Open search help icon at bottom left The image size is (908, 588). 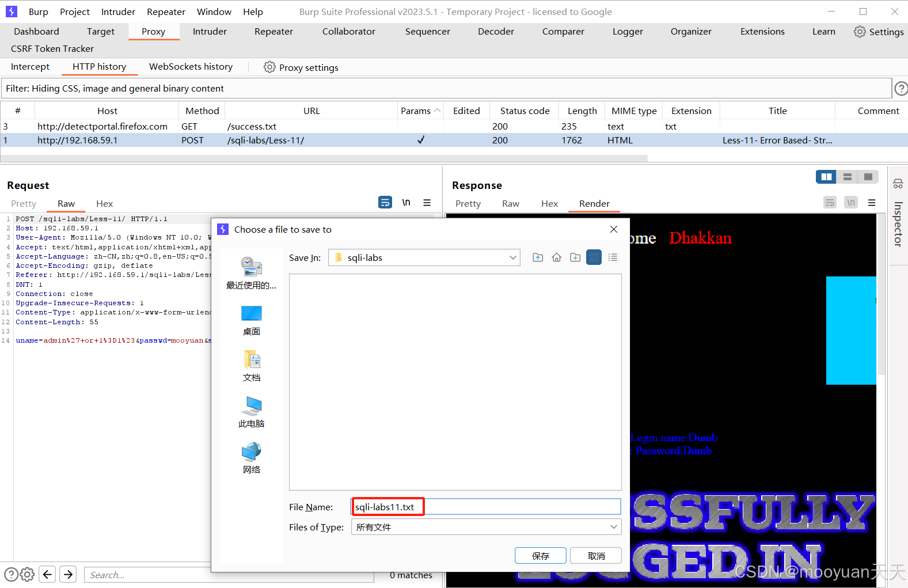click(x=11, y=574)
